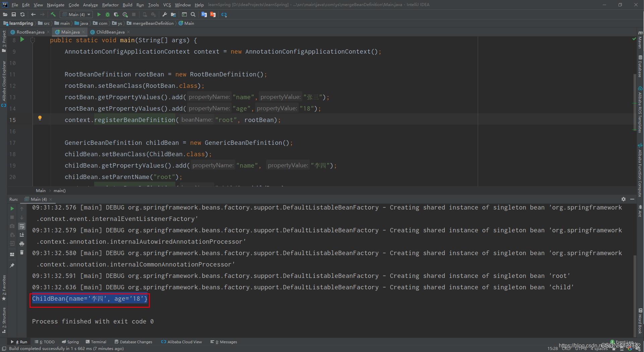The width and height of the screenshot is (644, 352).
Task: Click the Up the Stack Trace arrow
Action: click(x=22, y=209)
